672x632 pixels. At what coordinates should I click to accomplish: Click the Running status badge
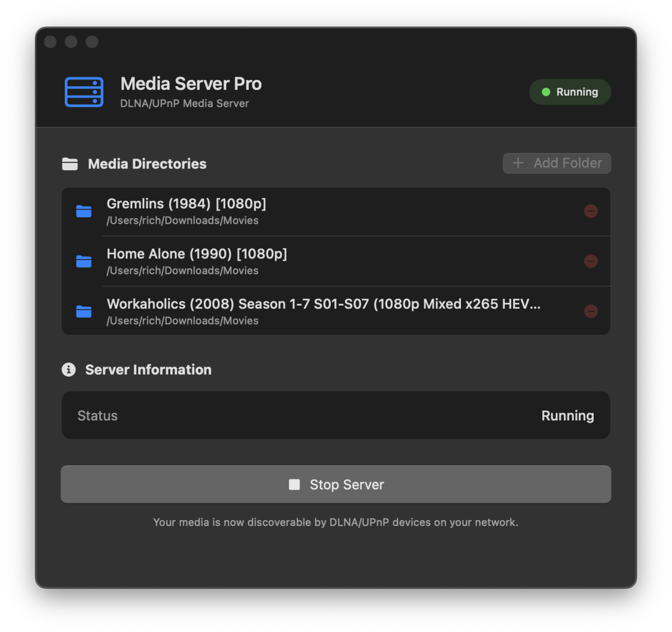pyautogui.click(x=570, y=92)
